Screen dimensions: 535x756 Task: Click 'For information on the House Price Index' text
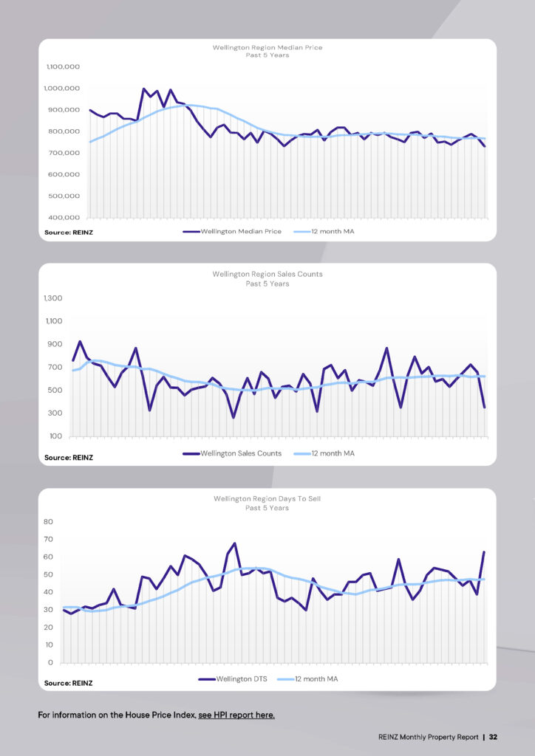pyautogui.click(x=117, y=715)
